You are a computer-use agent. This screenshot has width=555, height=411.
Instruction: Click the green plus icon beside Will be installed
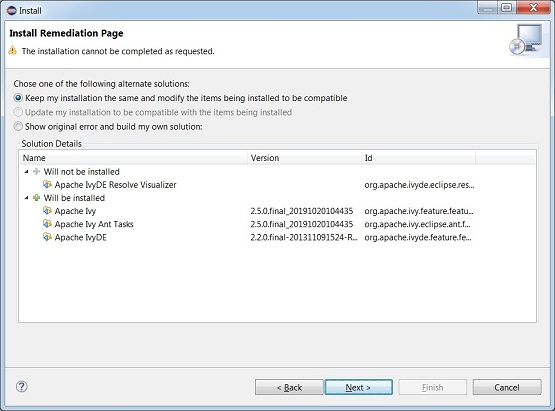[36, 198]
